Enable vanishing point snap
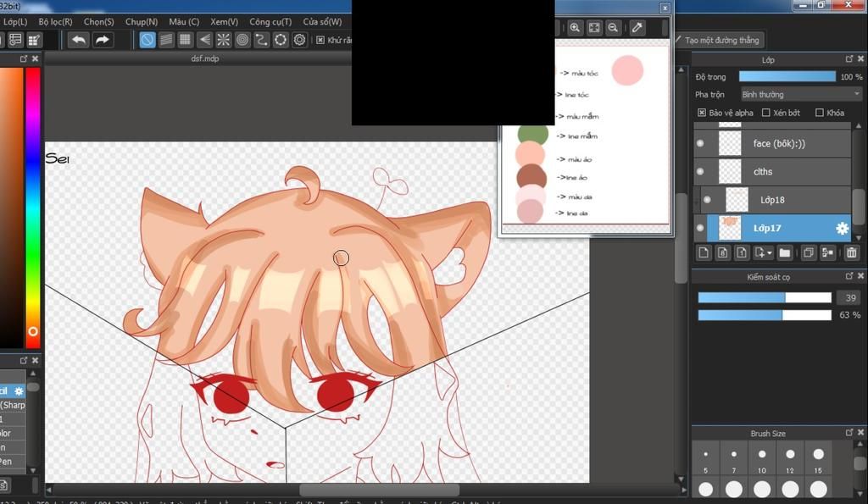Image resolution: width=868 pixels, height=504 pixels. click(205, 40)
